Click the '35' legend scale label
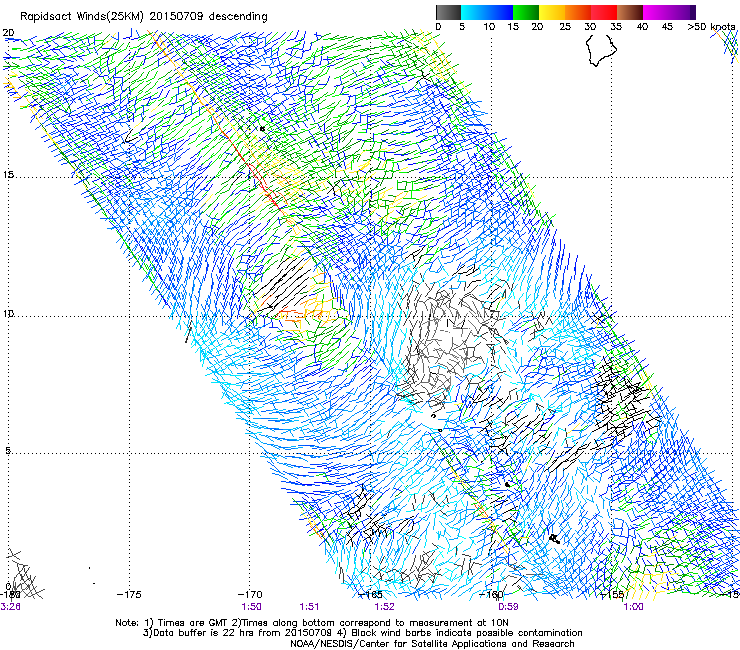Image resolution: width=740 pixels, height=650 pixels. [616, 26]
